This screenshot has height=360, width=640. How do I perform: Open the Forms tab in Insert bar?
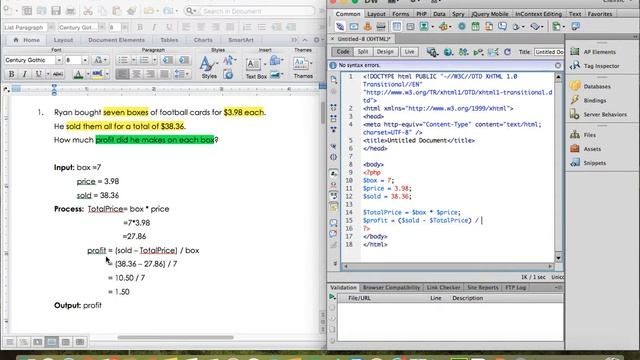[x=400, y=14]
